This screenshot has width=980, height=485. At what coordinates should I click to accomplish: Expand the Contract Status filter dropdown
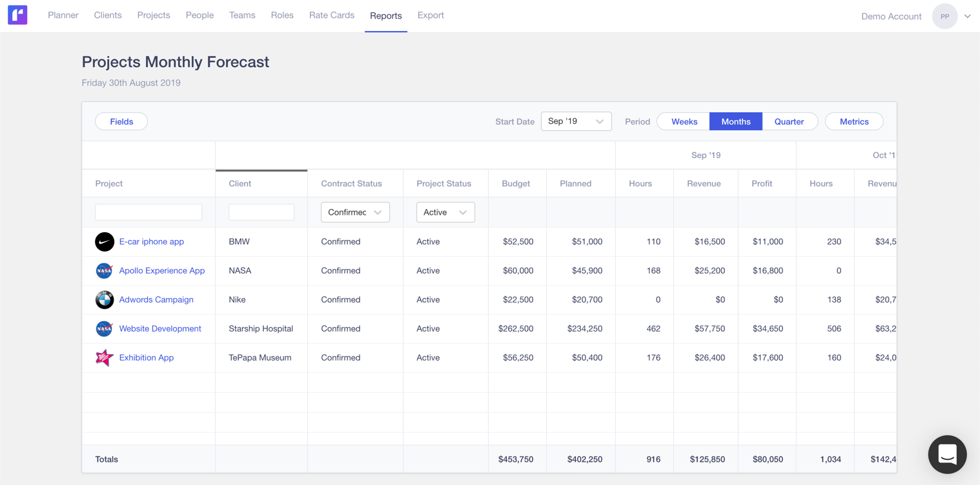pos(355,212)
